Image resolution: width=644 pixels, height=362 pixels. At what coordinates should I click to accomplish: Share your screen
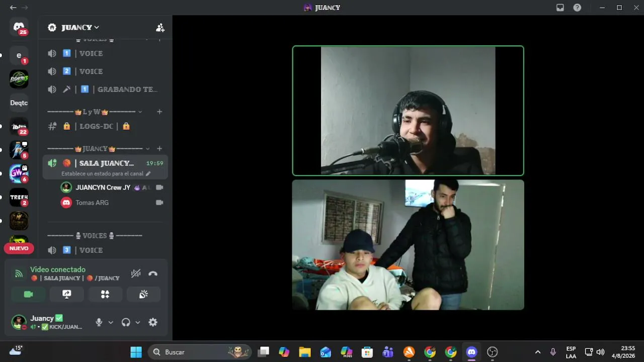click(x=66, y=294)
